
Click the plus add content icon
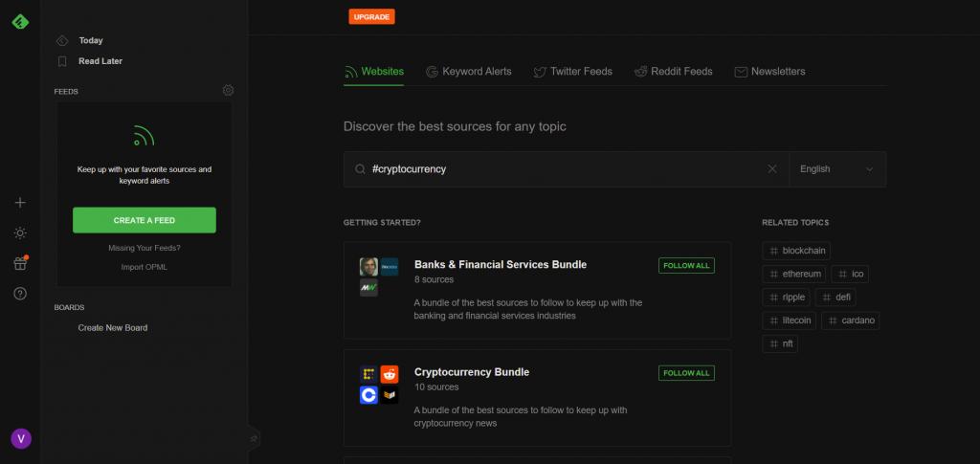20,202
